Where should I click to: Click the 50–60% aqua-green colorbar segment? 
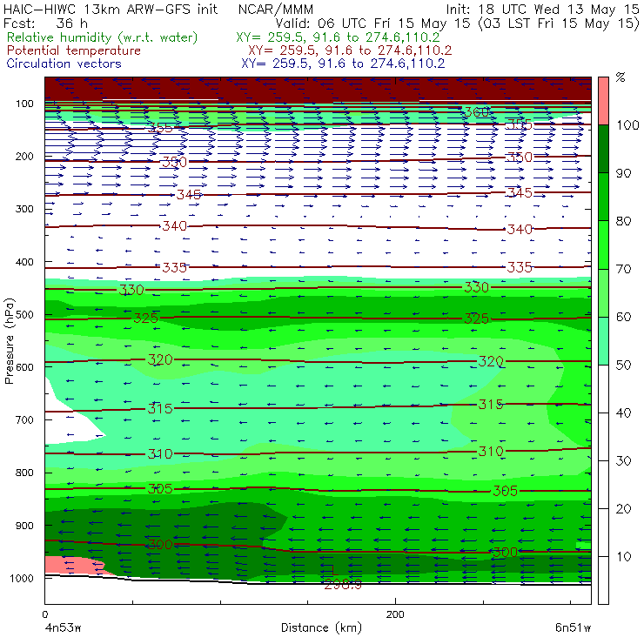[603, 341]
